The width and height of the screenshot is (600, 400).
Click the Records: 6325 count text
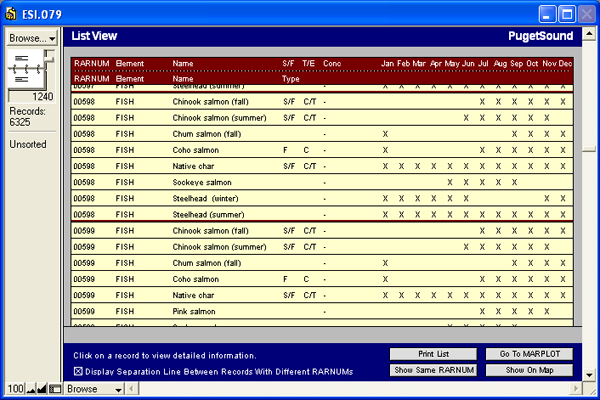(x=27, y=117)
